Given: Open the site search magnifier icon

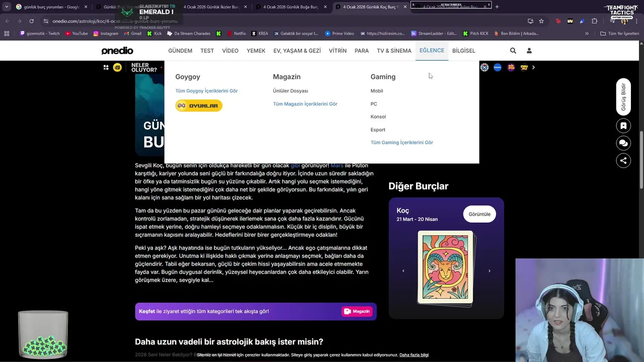Looking at the screenshot, I should pyautogui.click(x=513, y=51).
